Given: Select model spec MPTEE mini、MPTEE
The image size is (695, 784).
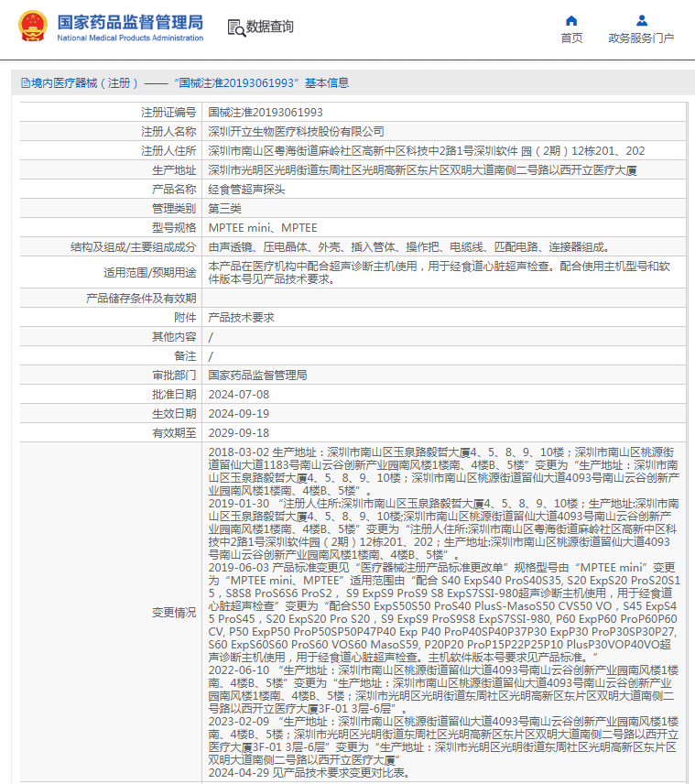Looking at the screenshot, I should tap(263, 228).
